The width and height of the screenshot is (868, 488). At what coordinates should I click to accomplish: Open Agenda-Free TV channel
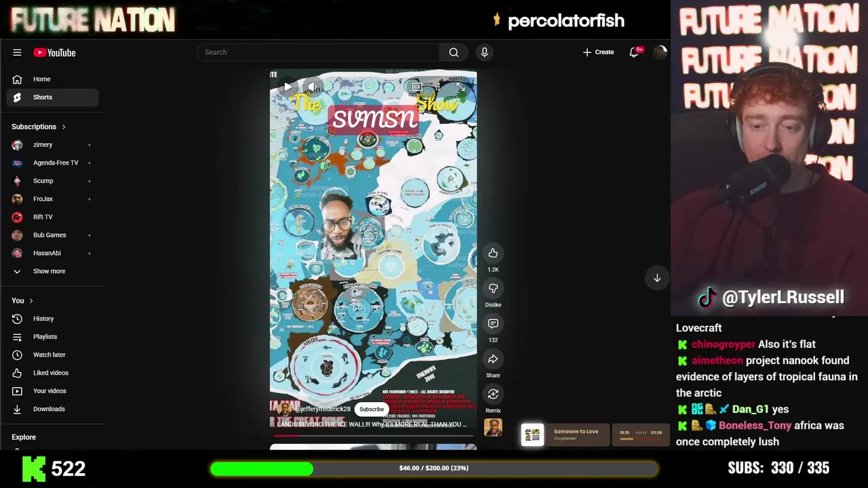[52, 163]
